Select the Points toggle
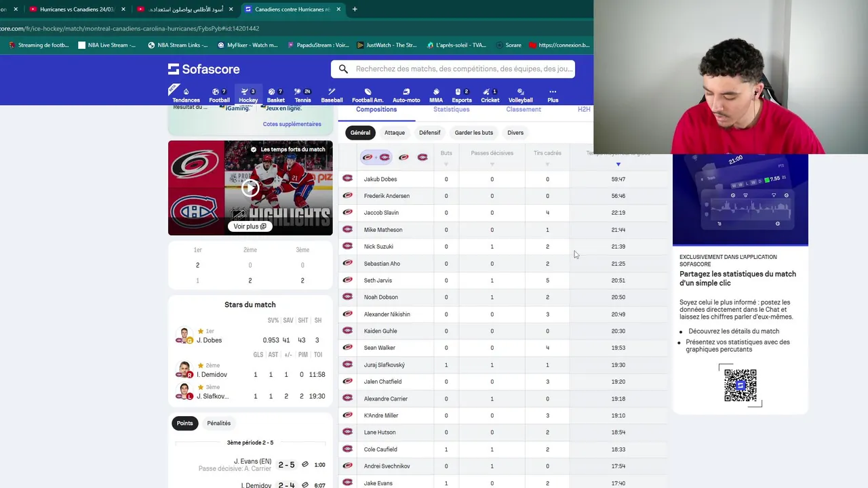The height and width of the screenshot is (488, 868). (184, 423)
